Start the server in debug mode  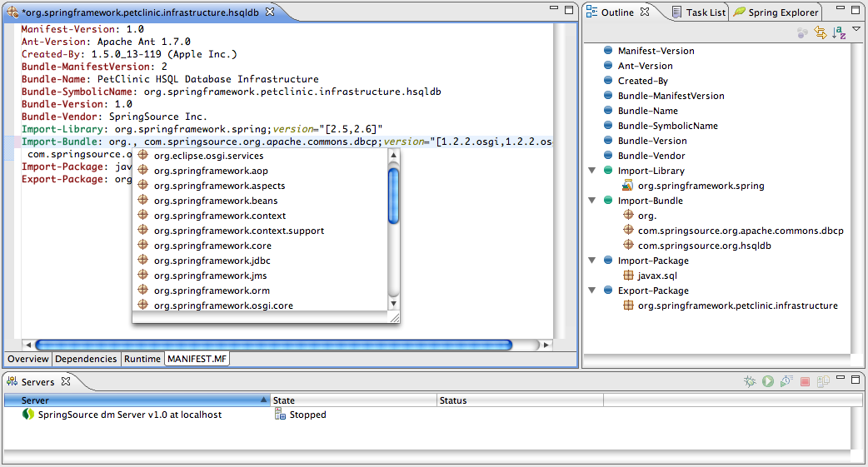coord(750,381)
